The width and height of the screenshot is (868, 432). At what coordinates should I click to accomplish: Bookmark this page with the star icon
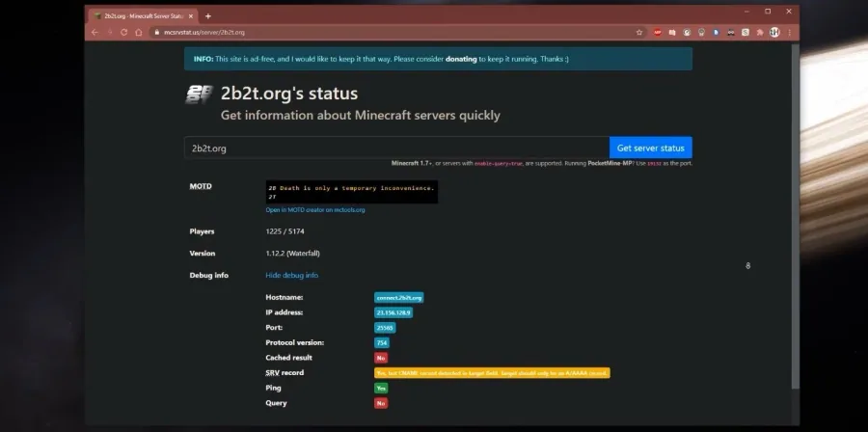coord(639,32)
